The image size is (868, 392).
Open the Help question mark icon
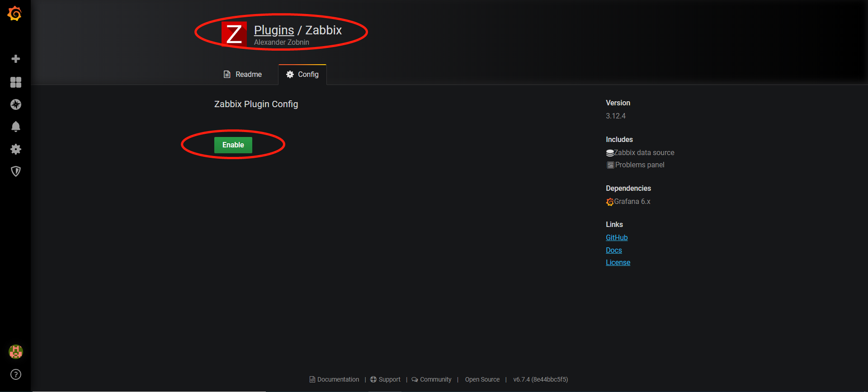(x=16, y=374)
